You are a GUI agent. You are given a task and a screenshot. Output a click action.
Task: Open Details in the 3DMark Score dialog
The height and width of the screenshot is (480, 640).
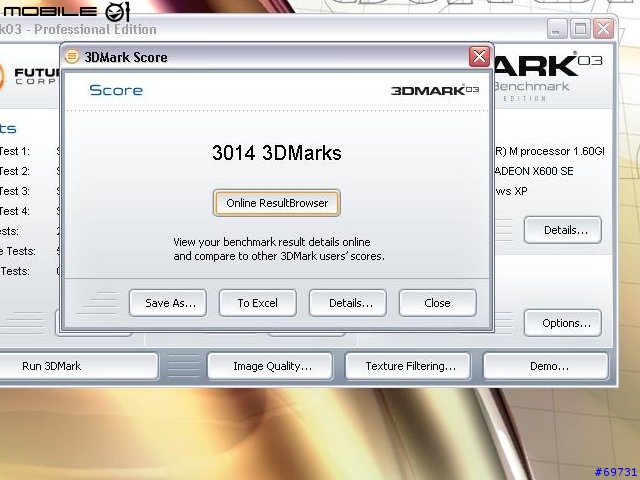pyautogui.click(x=348, y=303)
